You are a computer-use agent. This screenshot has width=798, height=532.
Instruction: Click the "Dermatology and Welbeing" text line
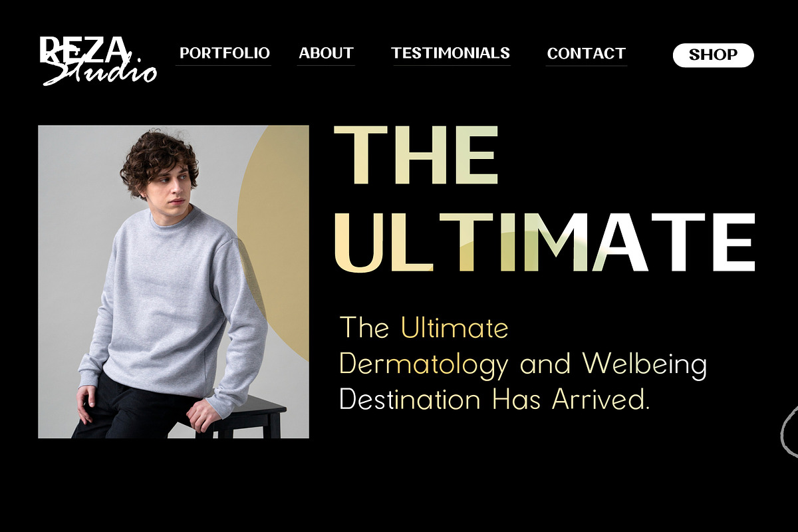523,364
